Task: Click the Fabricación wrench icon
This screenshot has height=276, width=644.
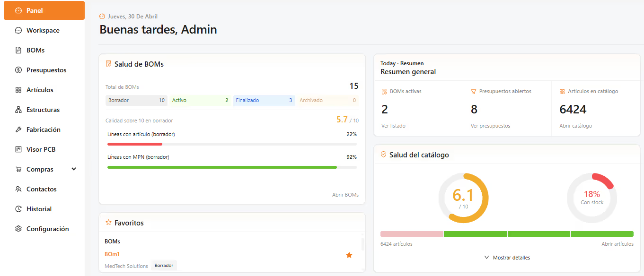Action: coord(18,129)
